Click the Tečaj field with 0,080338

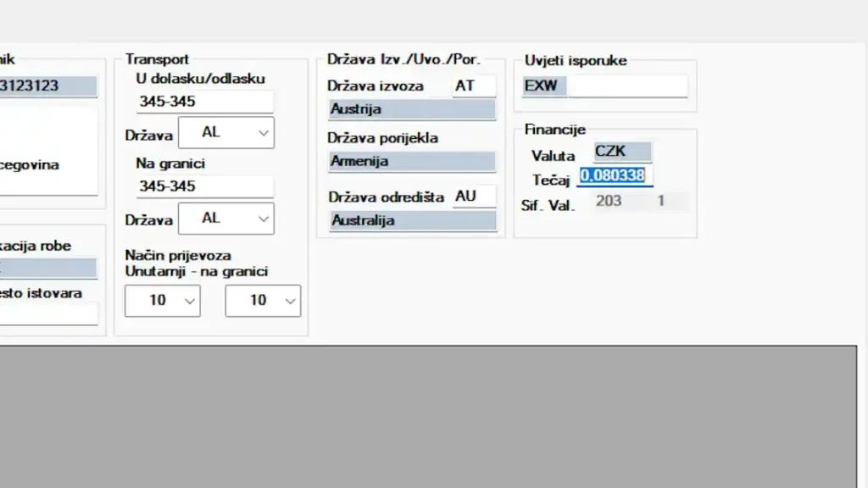point(615,176)
